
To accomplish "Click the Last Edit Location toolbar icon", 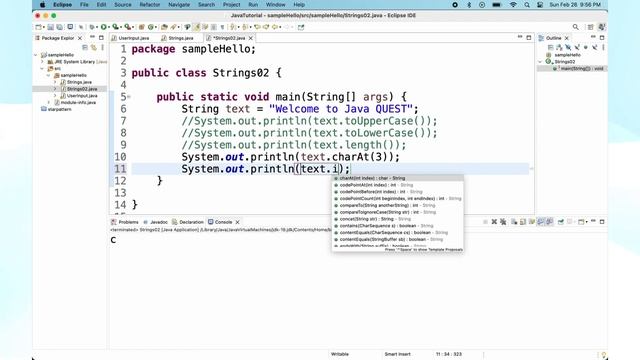I will tap(257, 27).
